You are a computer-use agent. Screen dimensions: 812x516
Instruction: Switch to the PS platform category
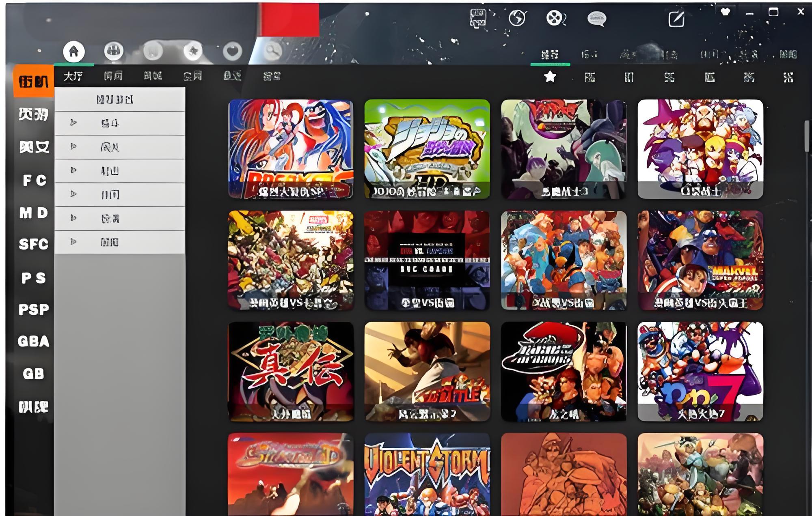[34, 278]
